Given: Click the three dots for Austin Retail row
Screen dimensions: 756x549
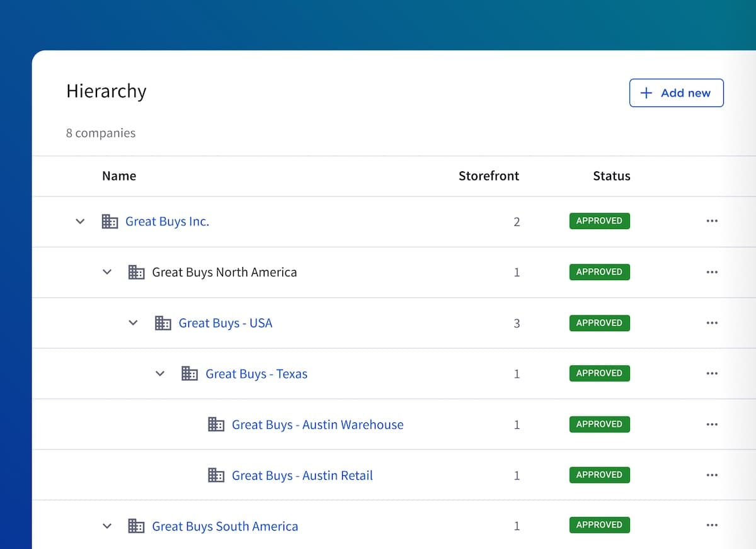Looking at the screenshot, I should [712, 475].
